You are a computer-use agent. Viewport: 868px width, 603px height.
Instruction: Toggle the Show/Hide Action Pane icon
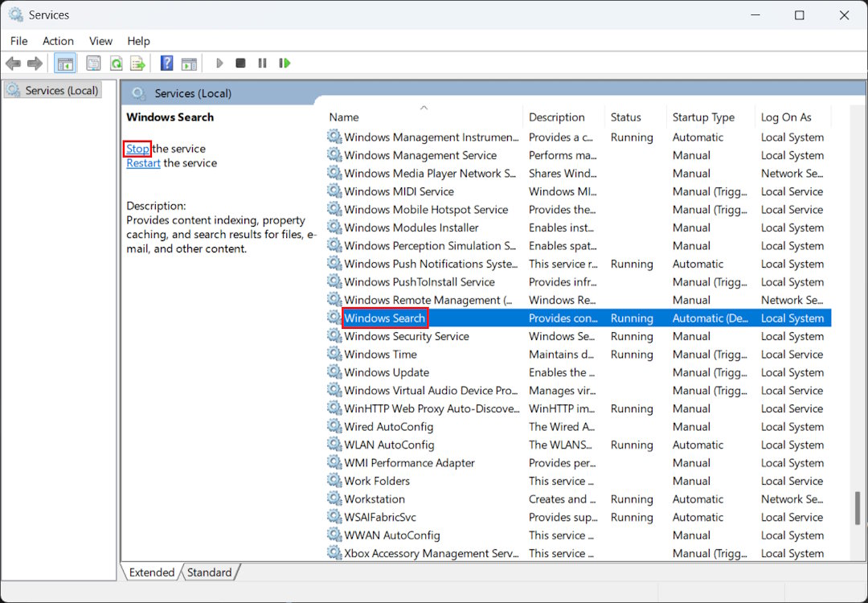tap(189, 64)
